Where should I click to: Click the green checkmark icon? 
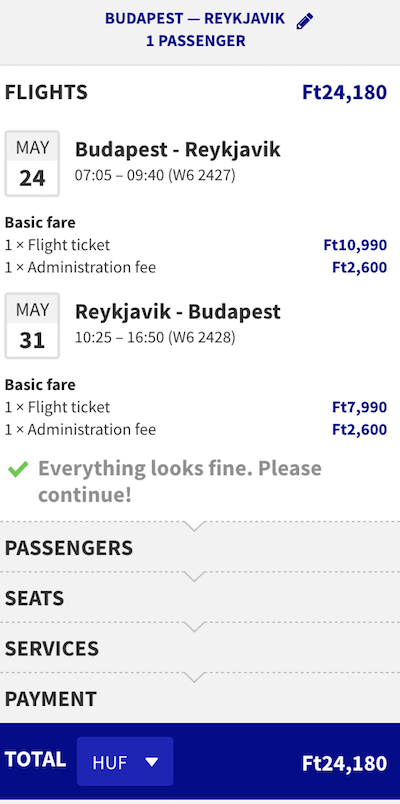click(18, 469)
